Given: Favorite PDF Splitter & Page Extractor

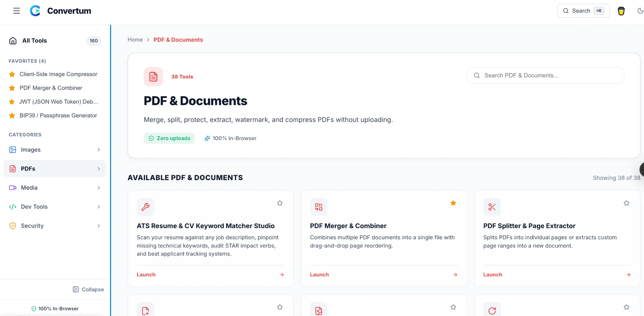Looking at the screenshot, I should click(x=627, y=203).
